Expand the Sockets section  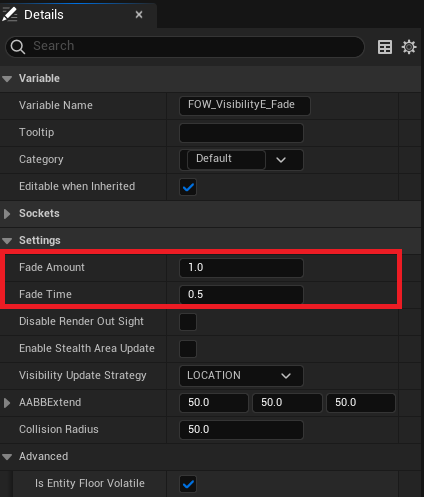[7, 214]
